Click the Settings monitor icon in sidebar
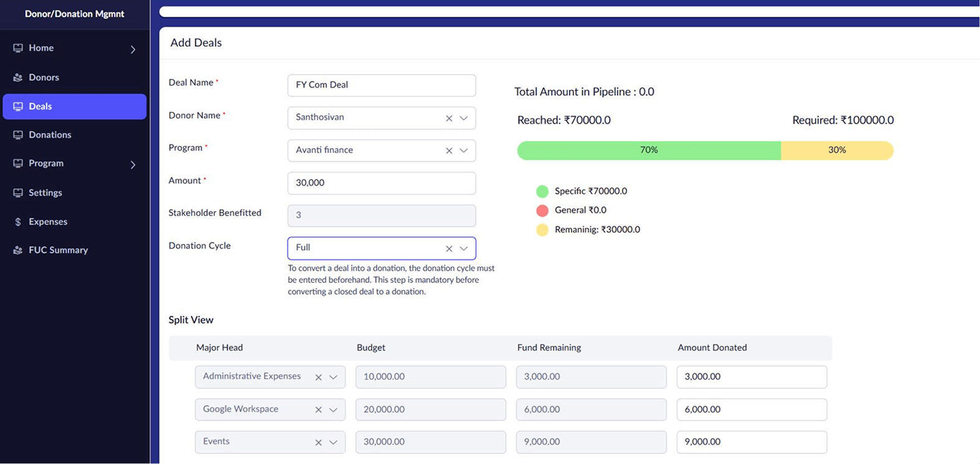 pos(18,193)
